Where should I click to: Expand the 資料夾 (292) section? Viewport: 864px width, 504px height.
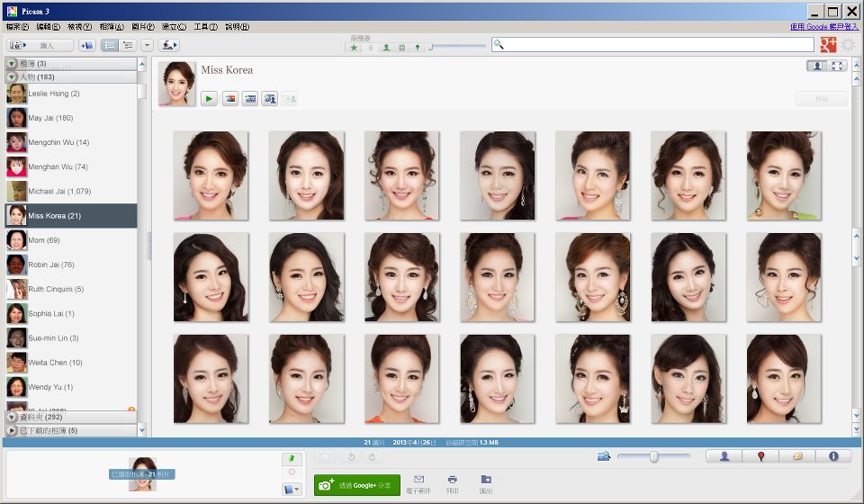click(12, 418)
